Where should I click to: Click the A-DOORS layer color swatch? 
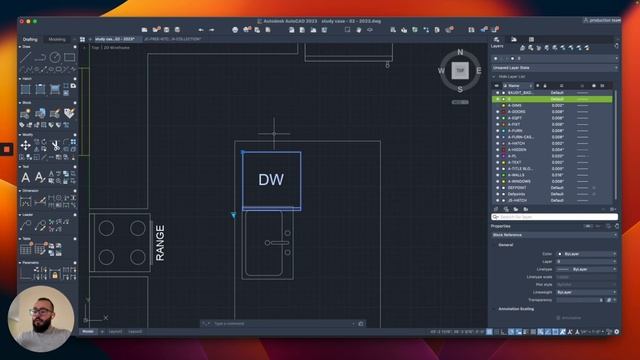(x=504, y=111)
